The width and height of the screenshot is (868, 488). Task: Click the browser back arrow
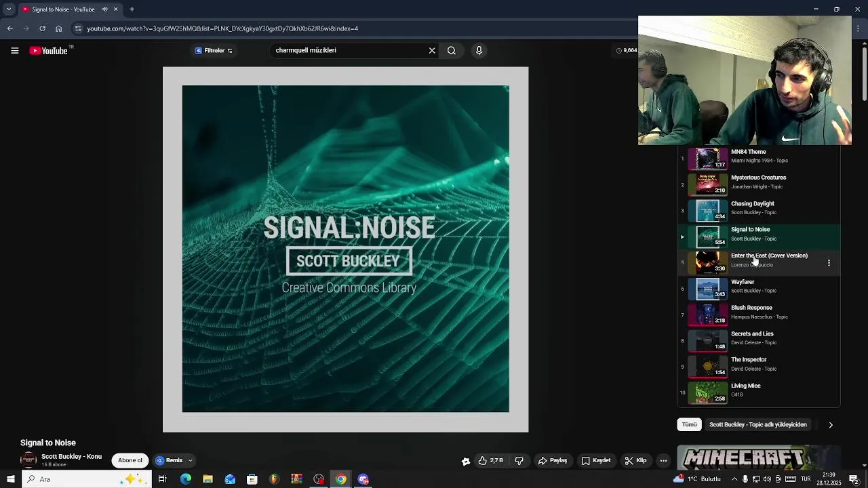pos(9,28)
